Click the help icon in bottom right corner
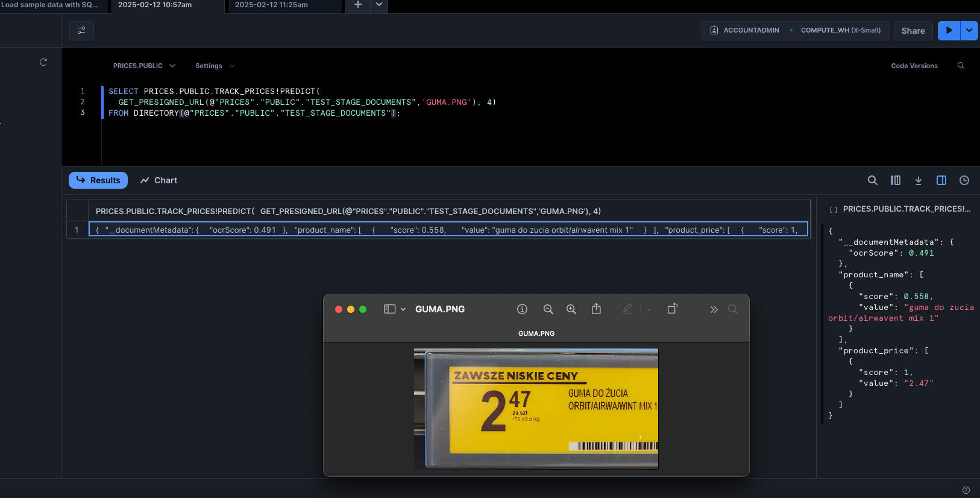Image resolution: width=980 pixels, height=498 pixels. pyautogui.click(x=966, y=490)
